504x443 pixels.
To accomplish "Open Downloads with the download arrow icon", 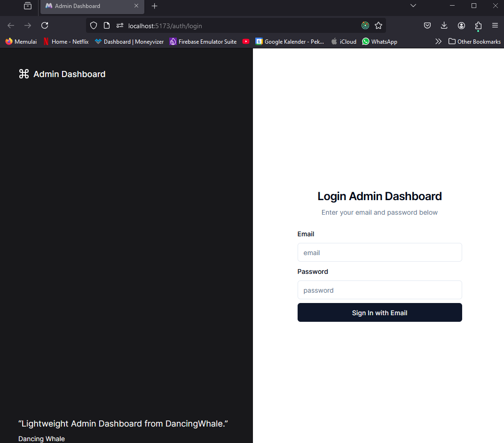I will pos(444,25).
